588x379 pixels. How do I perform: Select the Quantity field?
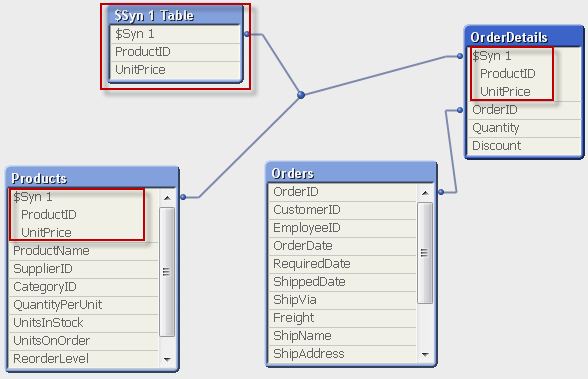(524, 128)
